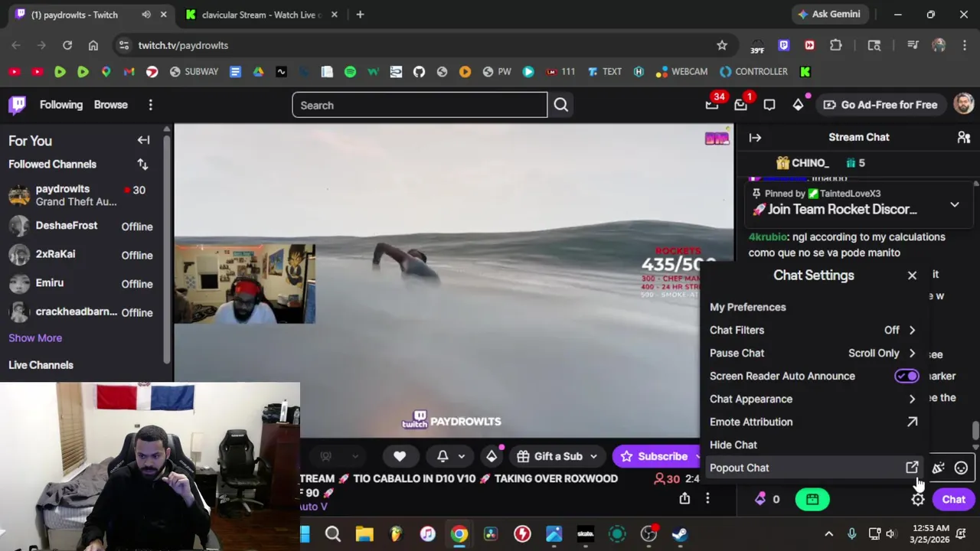Screen dimensions: 980x551
Task: Click the heart follow button under the stream
Action: (400, 457)
